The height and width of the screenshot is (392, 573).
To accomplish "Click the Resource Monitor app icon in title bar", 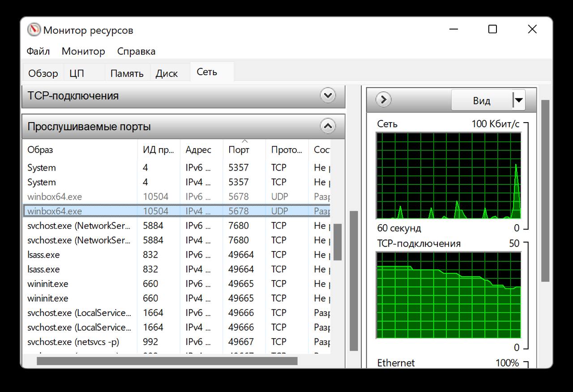I will [34, 30].
